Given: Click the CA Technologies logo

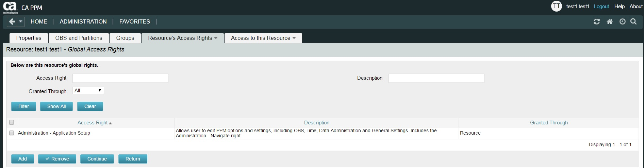Looking at the screenshot, I should click(10, 7).
